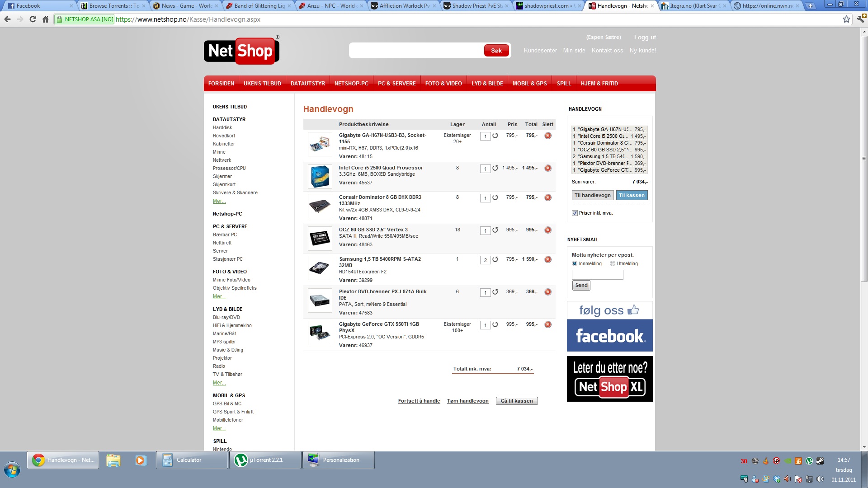Open the NetShop XL banner
The height and width of the screenshot is (488, 868).
click(610, 379)
